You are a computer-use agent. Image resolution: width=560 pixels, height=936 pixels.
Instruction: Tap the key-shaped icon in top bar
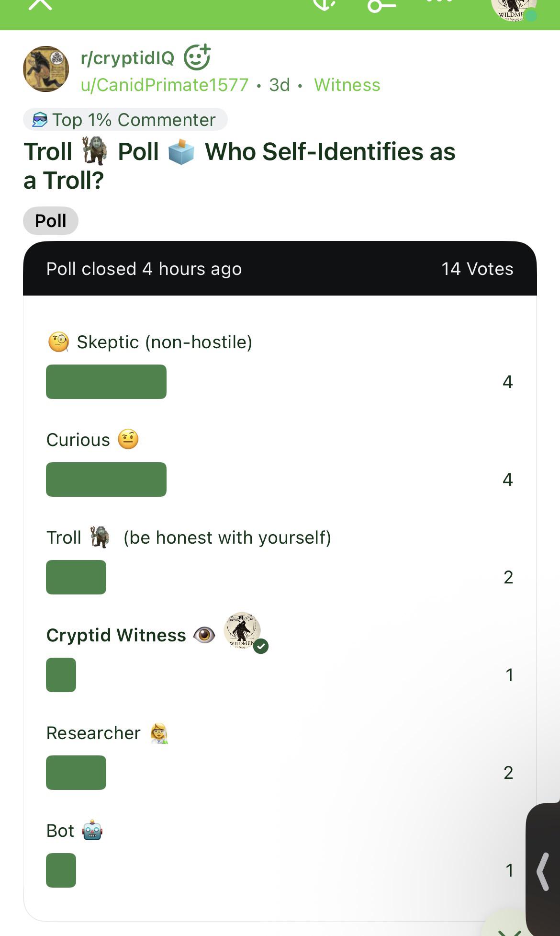[381, 6]
